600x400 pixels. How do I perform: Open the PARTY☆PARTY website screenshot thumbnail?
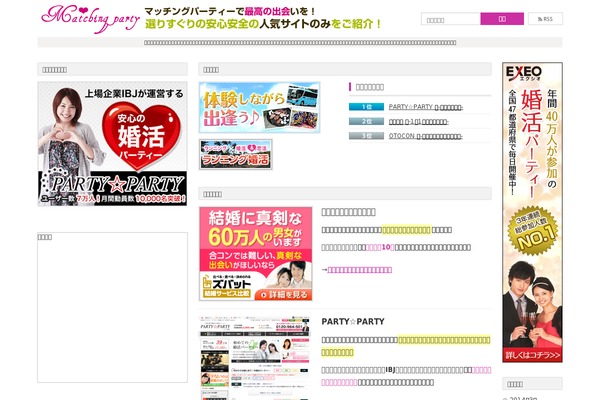click(254, 358)
